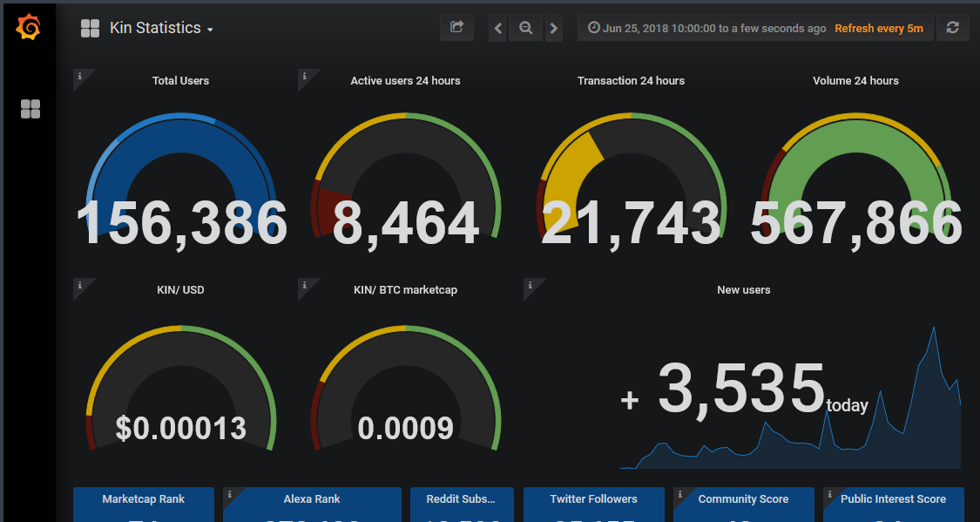Open the Total Users panel title menu
The image size is (980, 522).
coord(180,81)
